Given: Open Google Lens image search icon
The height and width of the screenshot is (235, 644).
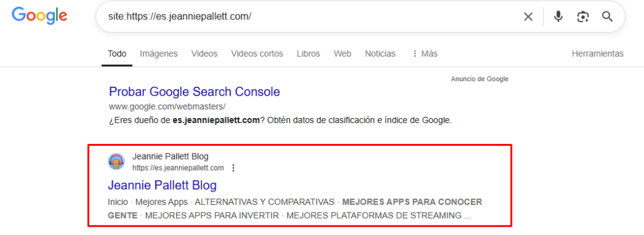Looking at the screenshot, I should tap(582, 17).
